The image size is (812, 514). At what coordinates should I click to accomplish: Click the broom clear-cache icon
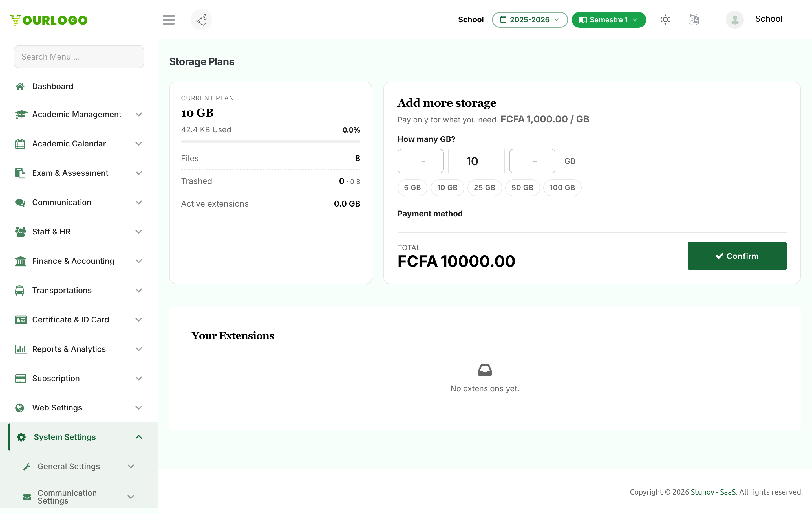click(201, 19)
